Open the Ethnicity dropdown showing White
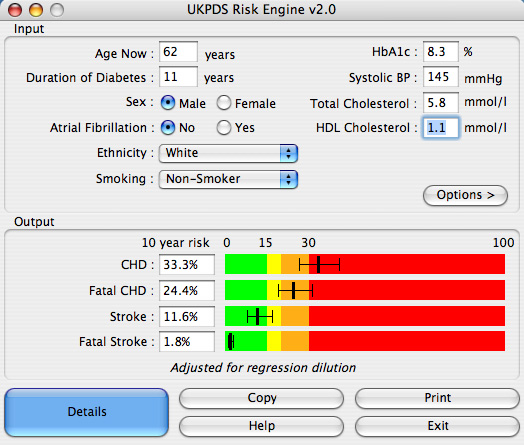The image size is (524, 445). (228, 153)
